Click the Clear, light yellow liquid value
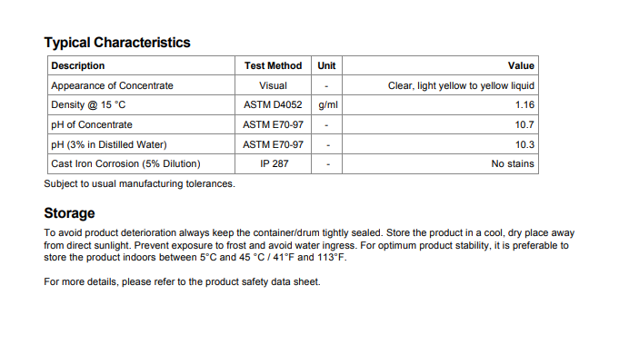The width and height of the screenshot is (629, 364). pyautogui.click(x=461, y=85)
